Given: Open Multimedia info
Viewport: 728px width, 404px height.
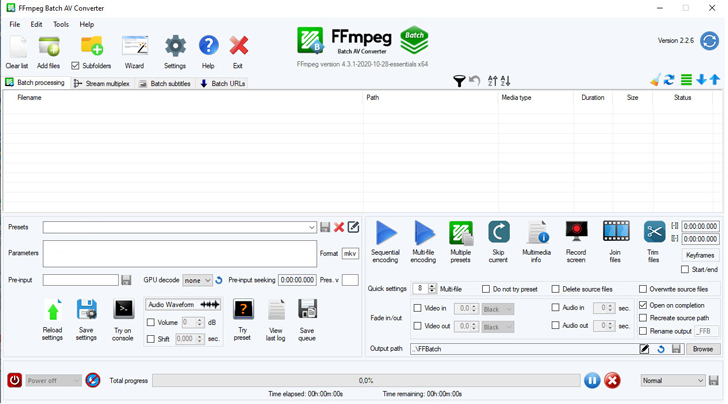Looking at the screenshot, I should point(537,232).
